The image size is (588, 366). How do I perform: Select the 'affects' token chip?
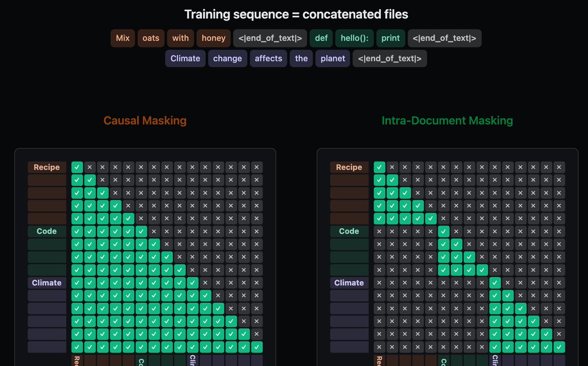pos(269,58)
